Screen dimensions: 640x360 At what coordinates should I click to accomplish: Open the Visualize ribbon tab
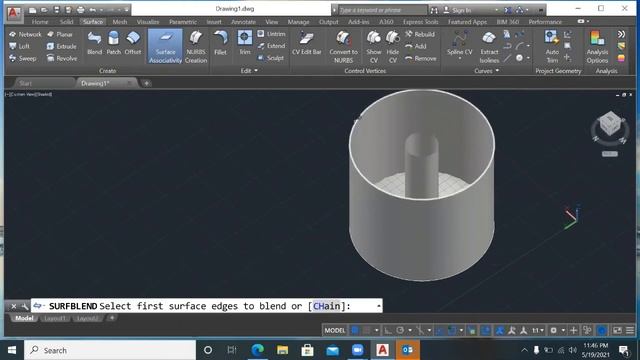148,22
